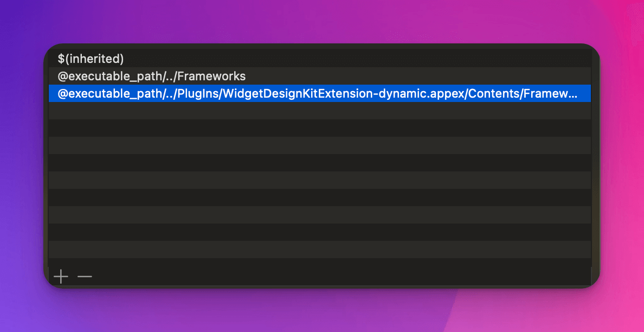
Task: Select the $(inherited) entry
Action: pyautogui.click(x=91, y=59)
